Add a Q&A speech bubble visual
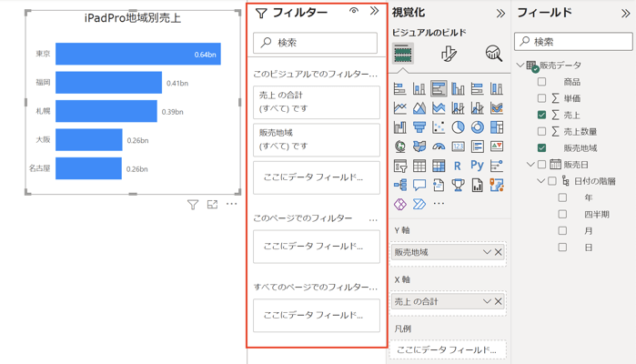This screenshot has height=364, width=636. 419,185
